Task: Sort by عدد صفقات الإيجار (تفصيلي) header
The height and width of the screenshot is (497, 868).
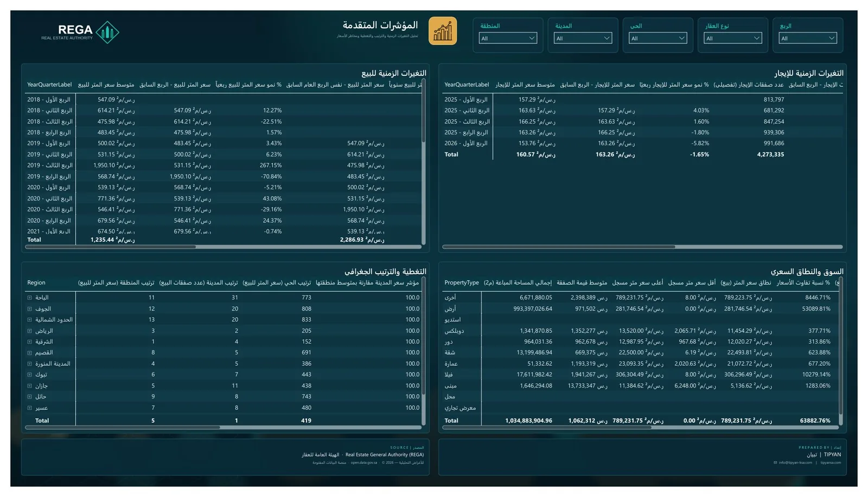Action: point(749,85)
